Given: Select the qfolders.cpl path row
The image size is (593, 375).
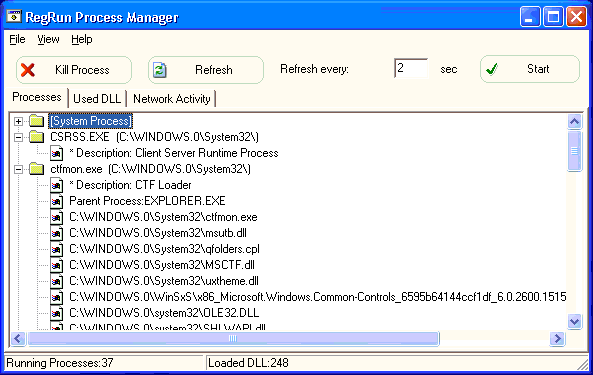Looking at the screenshot, I should click(x=165, y=249).
